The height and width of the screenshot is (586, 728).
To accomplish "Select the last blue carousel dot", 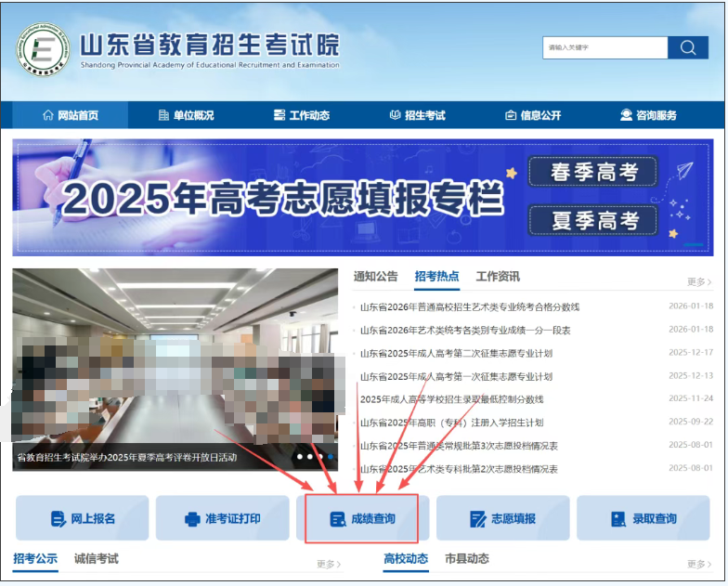I will [x=331, y=457].
